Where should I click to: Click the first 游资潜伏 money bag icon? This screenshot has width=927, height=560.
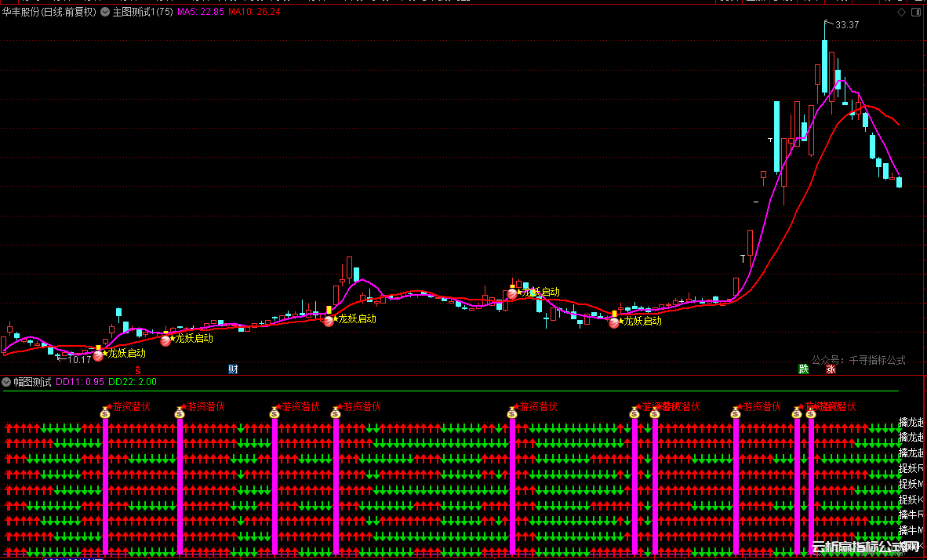105,413
